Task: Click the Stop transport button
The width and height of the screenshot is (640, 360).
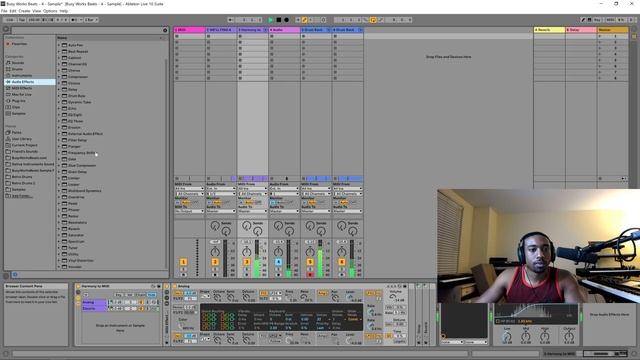Action: (x=279, y=20)
